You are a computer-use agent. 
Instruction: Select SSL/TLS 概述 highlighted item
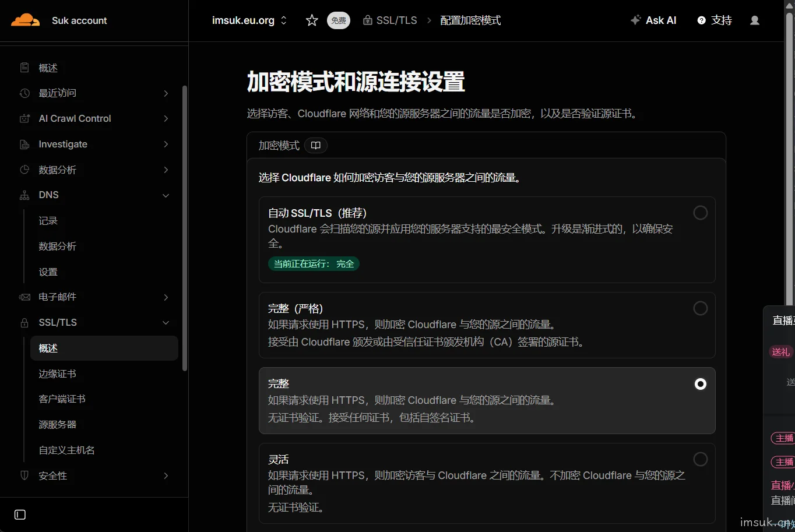click(x=104, y=348)
